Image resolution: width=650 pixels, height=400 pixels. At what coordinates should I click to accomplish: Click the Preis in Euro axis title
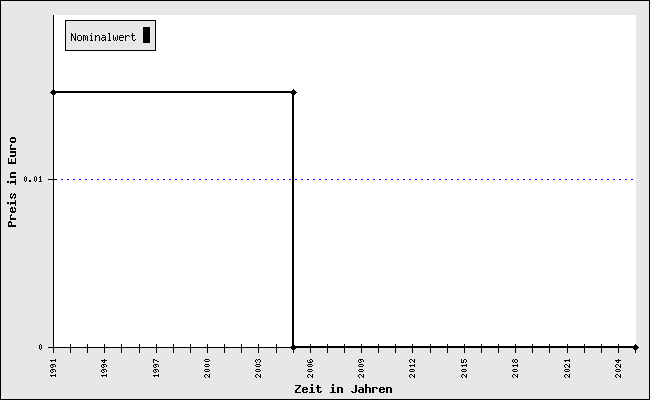12,182
